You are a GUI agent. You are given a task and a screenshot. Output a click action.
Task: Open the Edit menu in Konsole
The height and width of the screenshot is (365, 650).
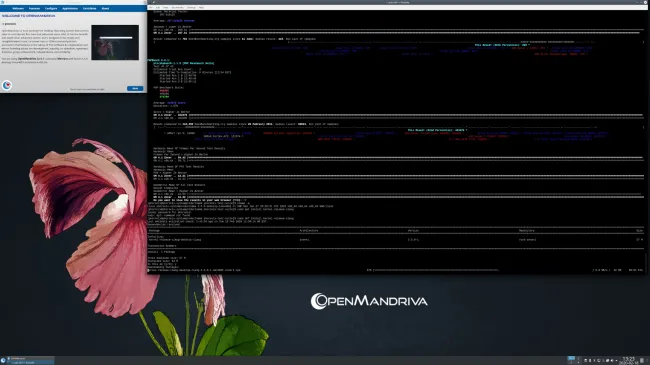[x=158, y=7]
